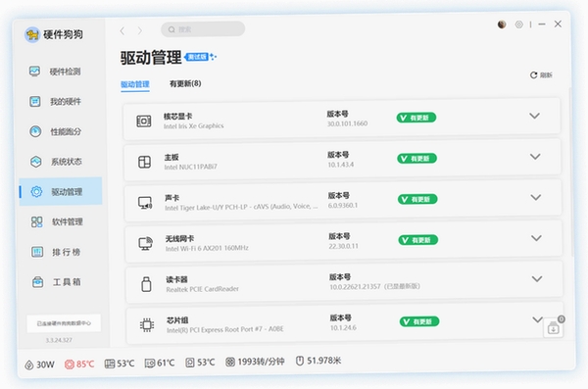Expand the 无线网卡 row chevron
588x389 pixels.
(537, 238)
